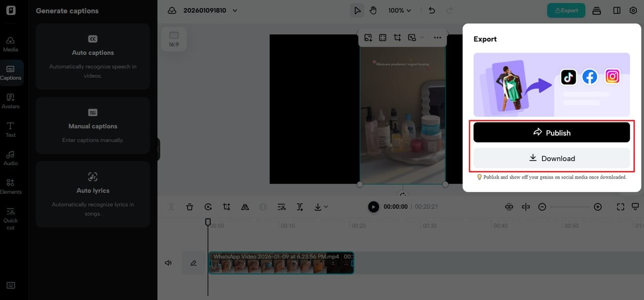Click the Publish button in the Export panel
This screenshot has width=644, height=300.
pyautogui.click(x=551, y=132)
